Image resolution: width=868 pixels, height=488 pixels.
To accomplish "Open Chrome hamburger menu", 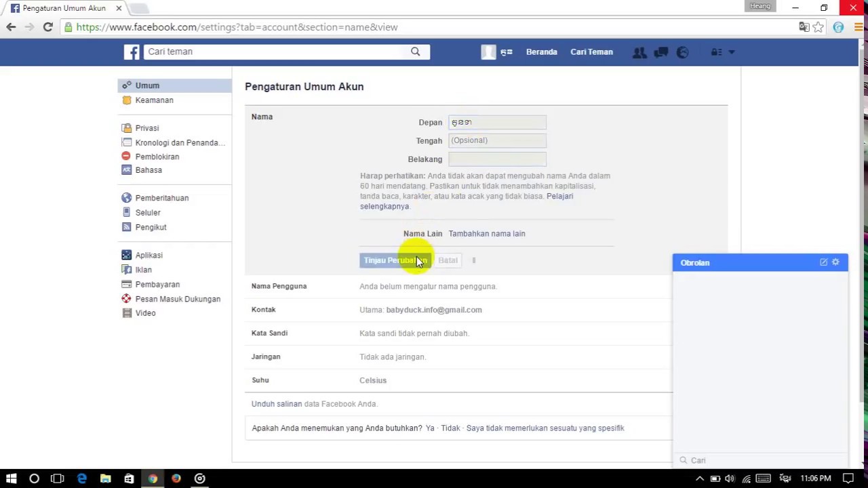I will 858,27.
